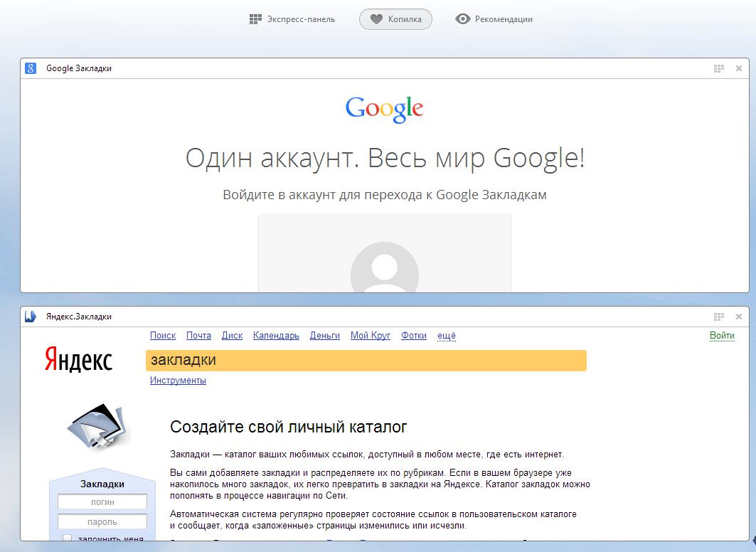
Task: Click the Экспресс-панель grid icon
Action: pyautogui.click(x=255, y=19)
